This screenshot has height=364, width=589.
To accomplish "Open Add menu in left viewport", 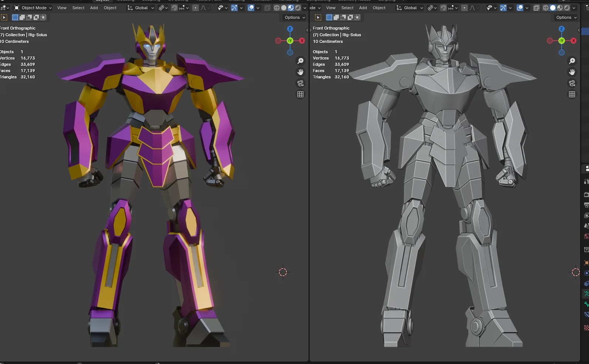I will click(94, 8).
